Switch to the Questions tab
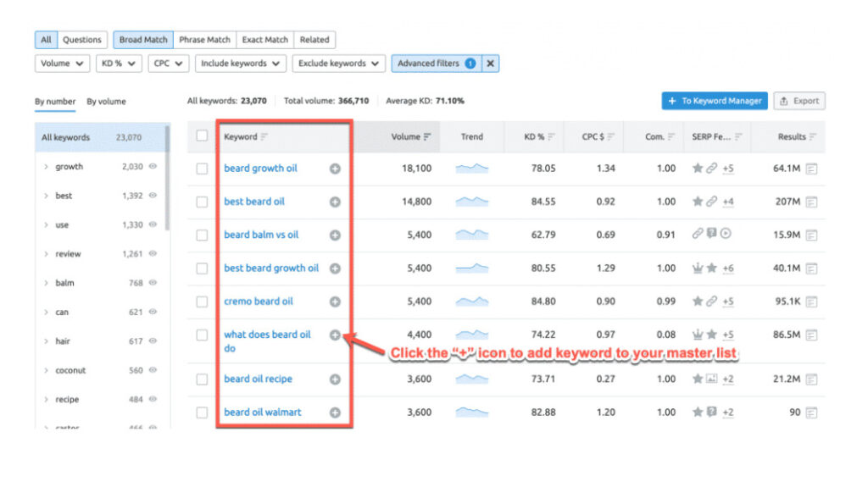Viewport: 868px width, 487px height. (82, 40)
